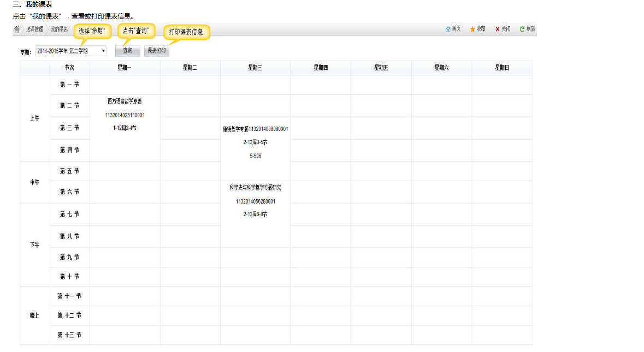
Task: Select 我的课表 in the breadcrumb
Action: [59, 29]
